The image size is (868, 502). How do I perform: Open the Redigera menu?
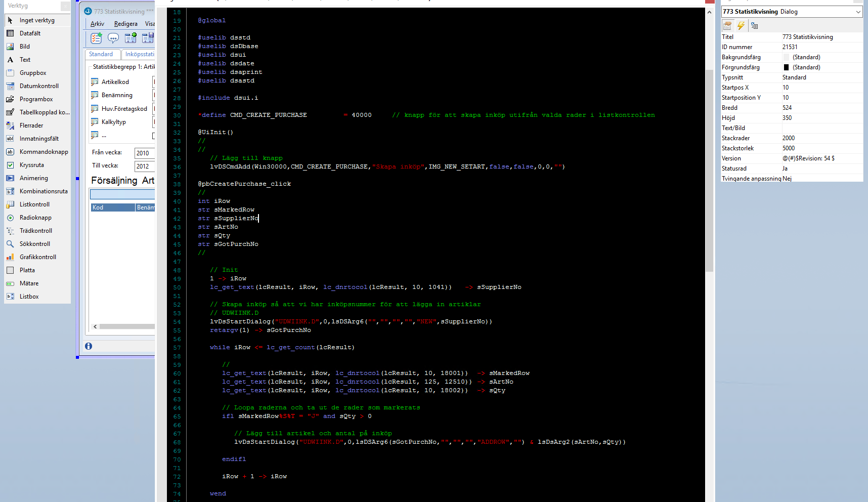click(125, 24)
